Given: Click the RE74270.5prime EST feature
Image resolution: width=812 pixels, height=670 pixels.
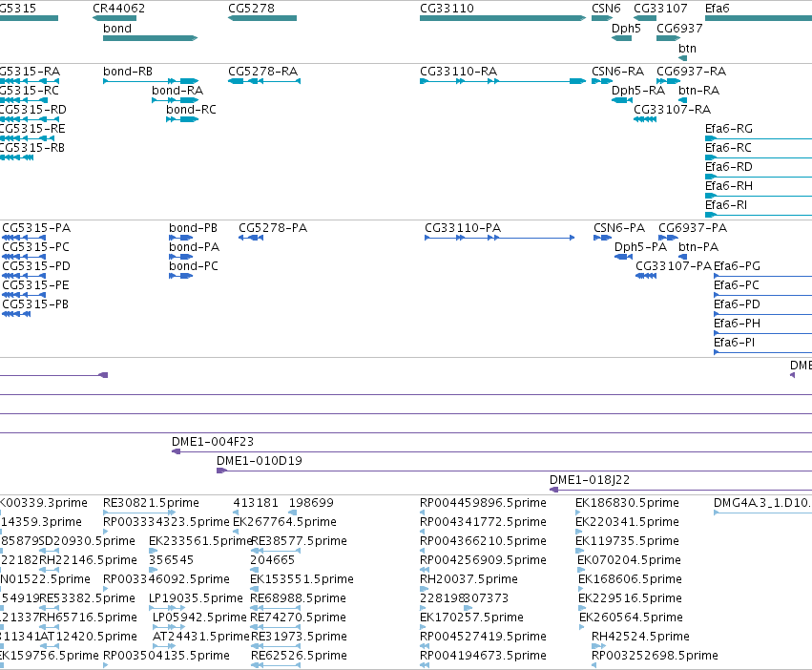Looking at the screenshot, I should click(276, 627).
